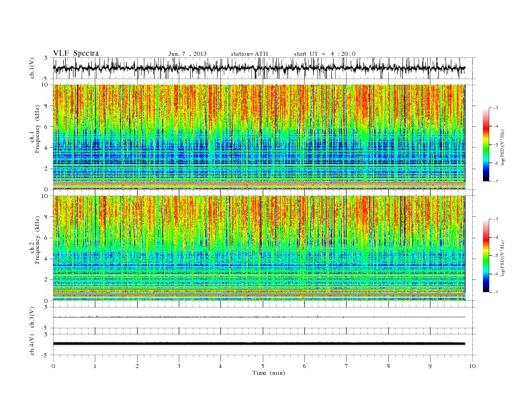
Task: Select the ch.2 spectrogram panel
Action: pos(259,248)
